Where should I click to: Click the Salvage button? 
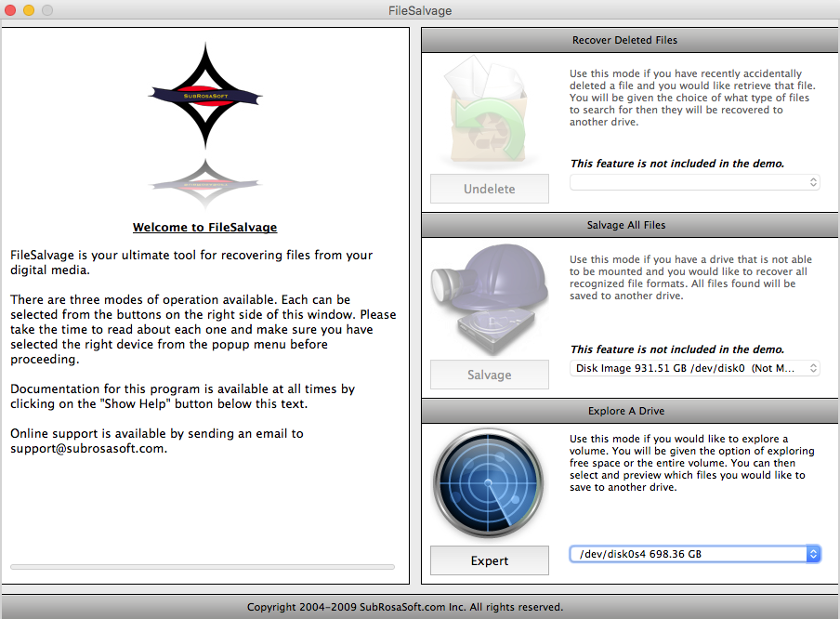(x=489, y=375)
